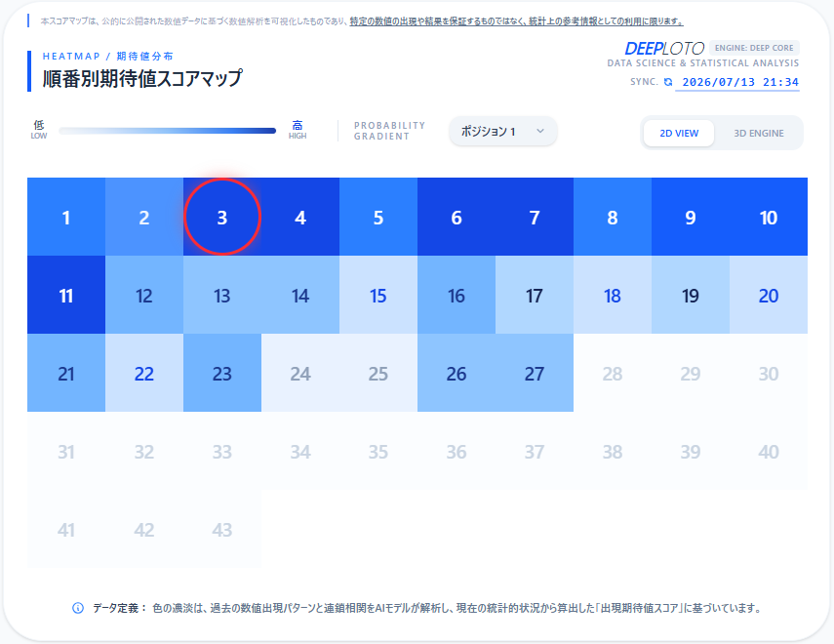Screen dimensions: 834x644
Task: Select heatmap cell number 27
Action: tap(535, 373)
